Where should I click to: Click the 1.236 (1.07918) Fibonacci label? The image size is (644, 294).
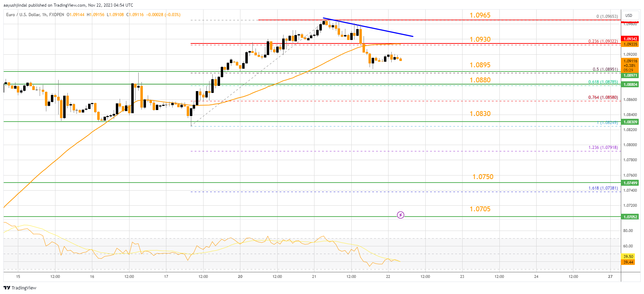coord(603,148)
